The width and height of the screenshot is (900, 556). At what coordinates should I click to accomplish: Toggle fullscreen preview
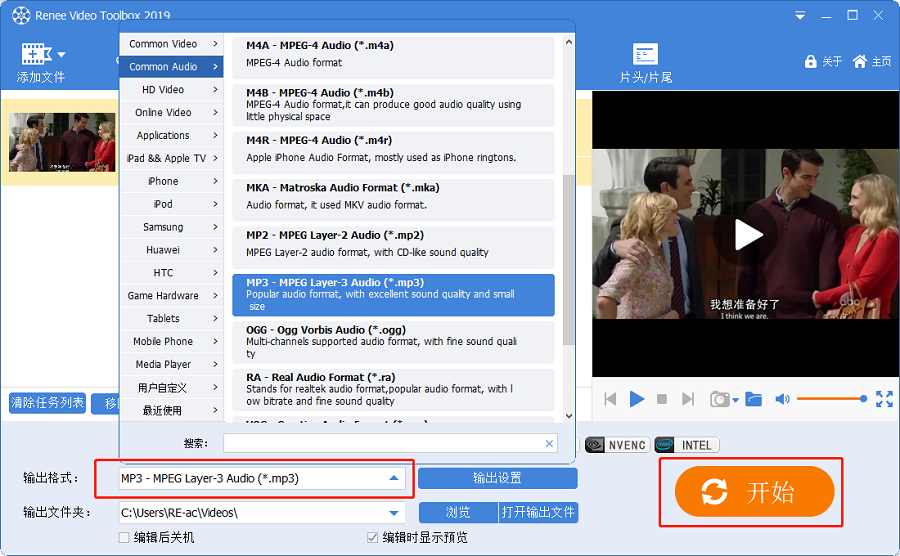pos(884,399)
